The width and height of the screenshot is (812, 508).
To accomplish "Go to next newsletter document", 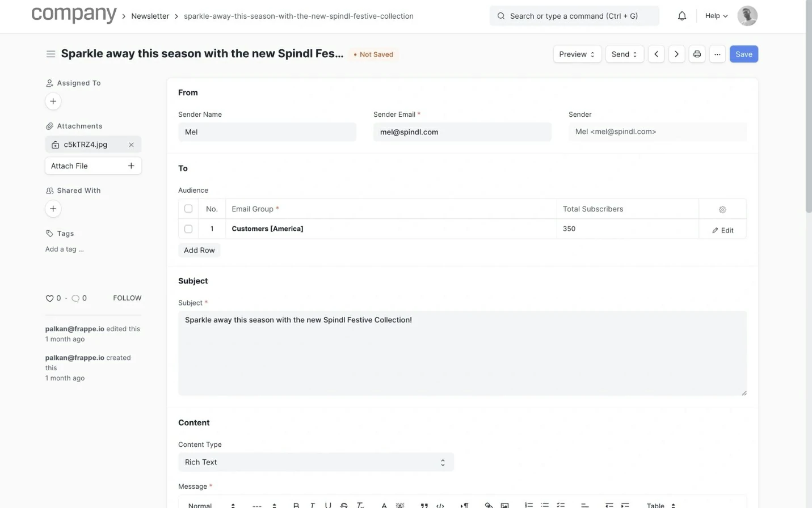I will pyautogui.click(x=676, y=54).
